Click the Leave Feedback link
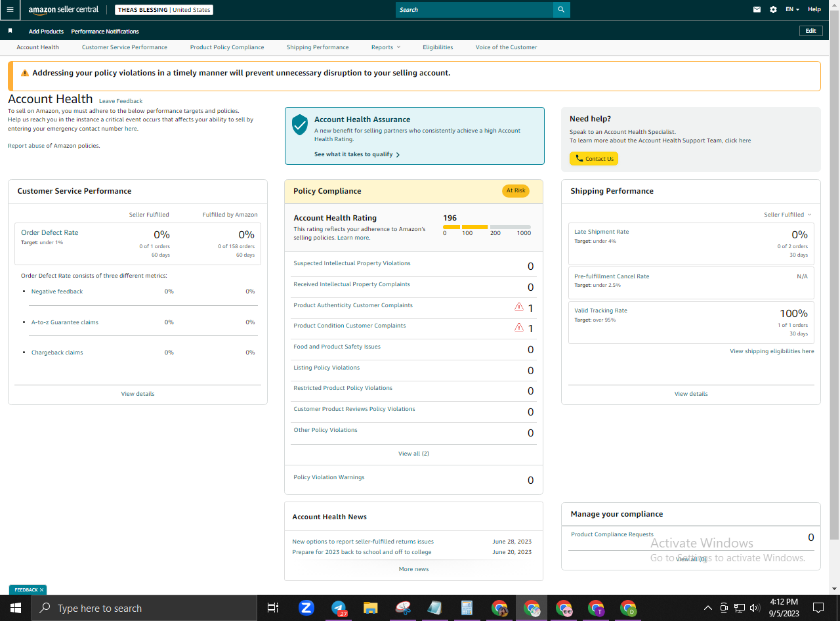This screenshot has width=840, height=621. pos(121,101)
